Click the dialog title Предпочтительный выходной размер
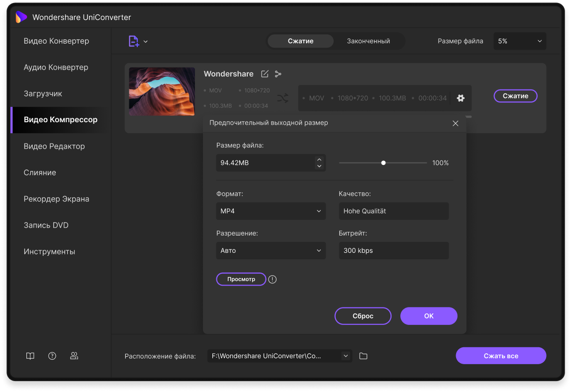Viewport: 572px width, 392px height. [x=269, y=123]
